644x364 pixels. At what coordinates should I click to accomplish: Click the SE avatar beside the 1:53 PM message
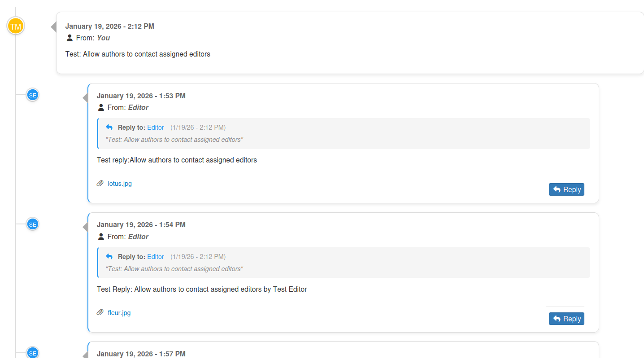coord(32,95)
